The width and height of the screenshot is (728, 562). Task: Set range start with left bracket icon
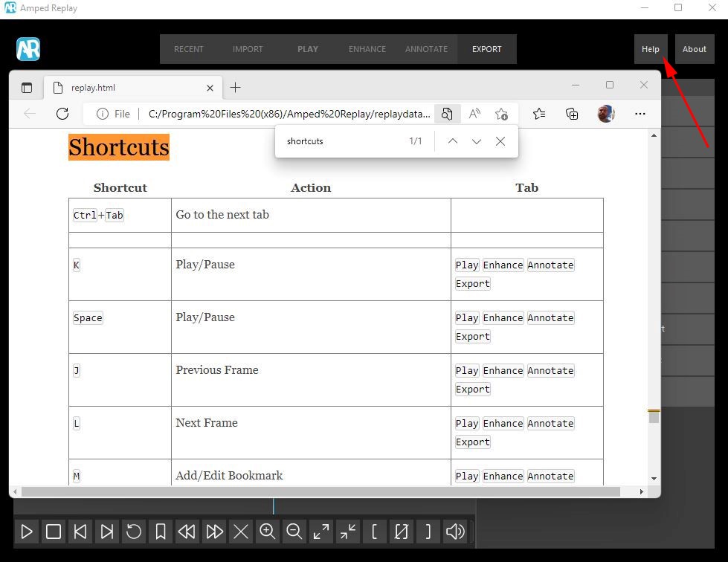374,532
